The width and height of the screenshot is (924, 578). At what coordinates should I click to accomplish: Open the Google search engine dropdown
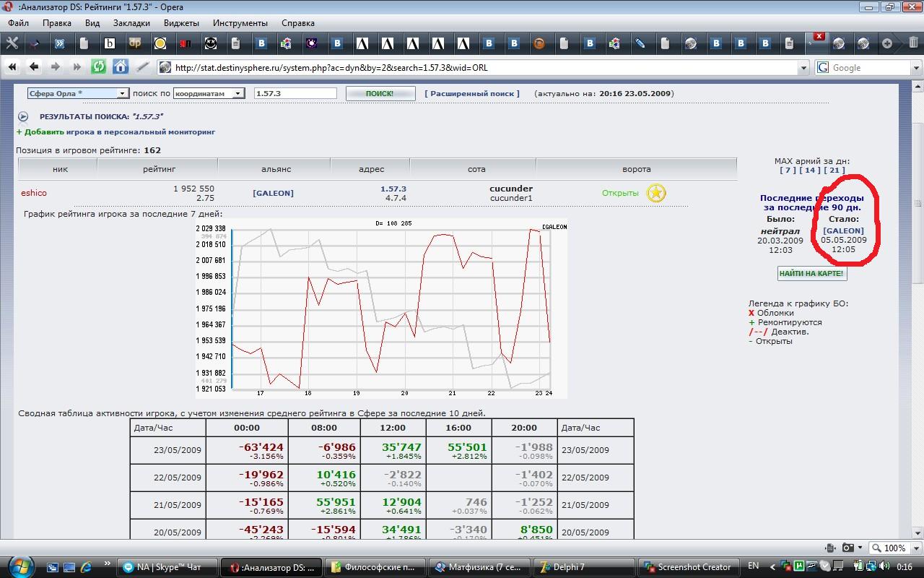pyautogui.click(x=915, y=67)
